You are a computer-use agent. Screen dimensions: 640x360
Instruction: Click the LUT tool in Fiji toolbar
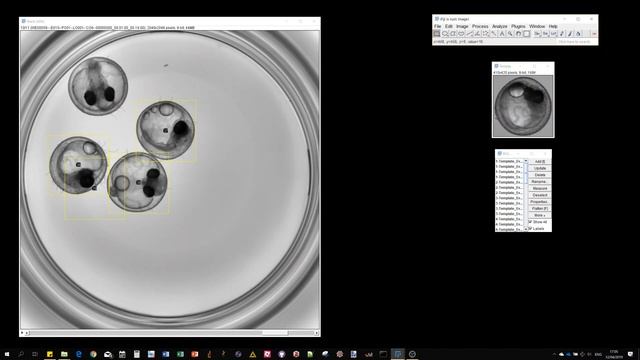click(553, 34)
